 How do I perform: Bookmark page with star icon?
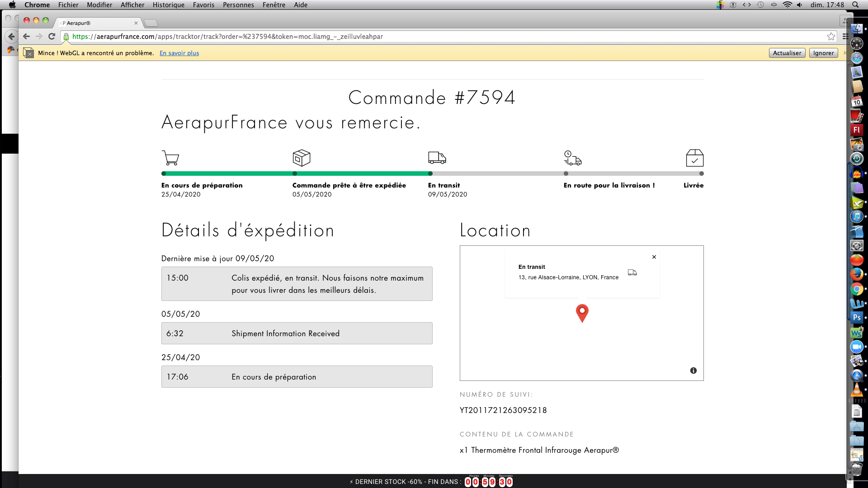[831, 37]
